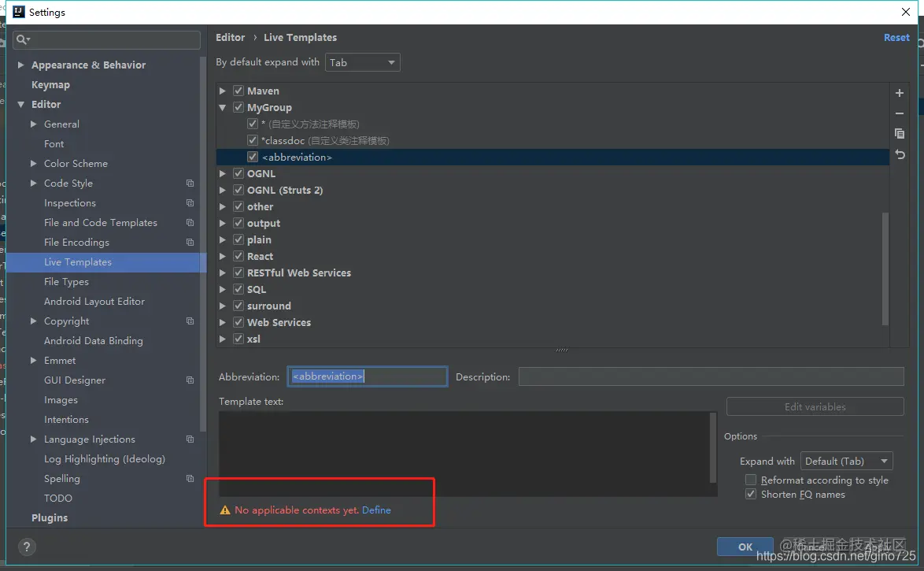Toggle the MyGroup checkbox
Screen dimensions: 924x571
tap(238, 107)
